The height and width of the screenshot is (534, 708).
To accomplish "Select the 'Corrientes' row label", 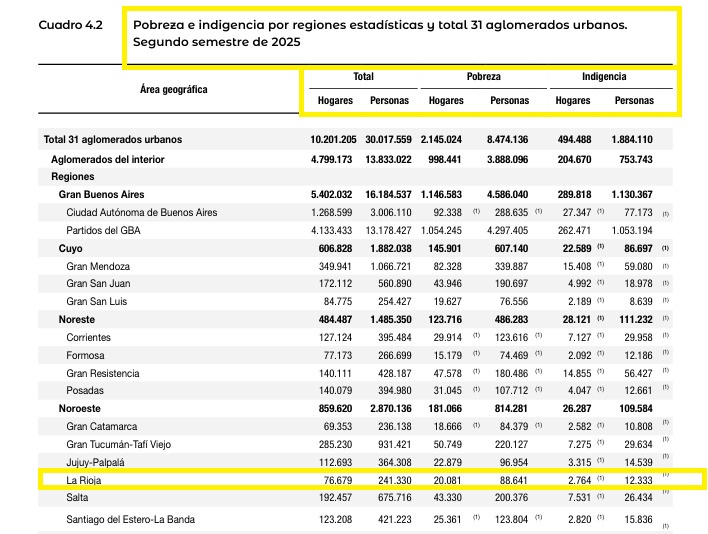I will tap(88, 338).
